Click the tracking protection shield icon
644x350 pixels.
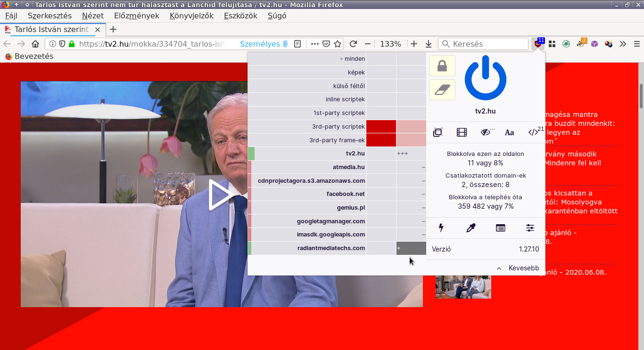click(x=62, y=44)
